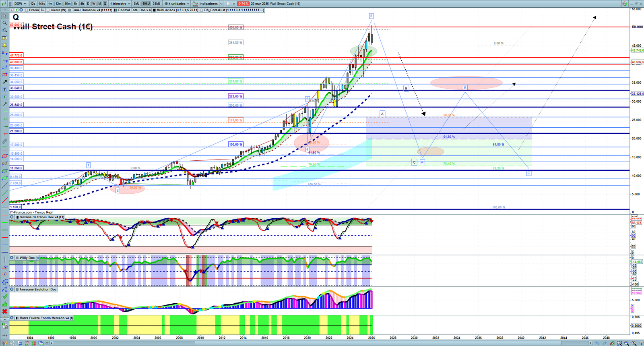The image size is (644, 346).
Task: Click the horizontal scrollbar at chart bottom
Action: (322, 343)
